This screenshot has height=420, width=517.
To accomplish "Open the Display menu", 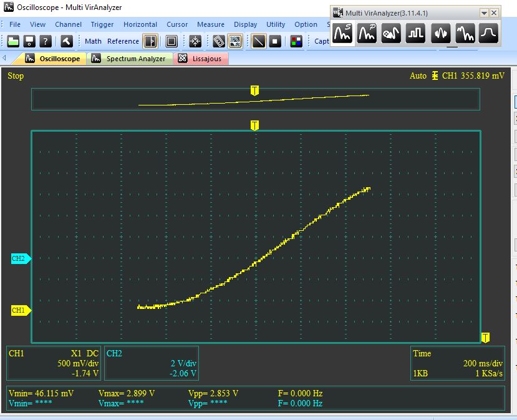I will (x=245, y=24).
